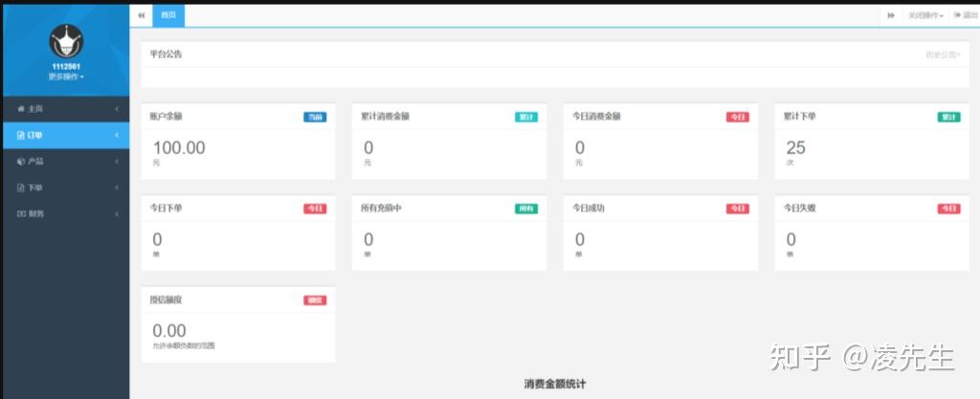Click the money icon next to 财务

tap(21, 214)
